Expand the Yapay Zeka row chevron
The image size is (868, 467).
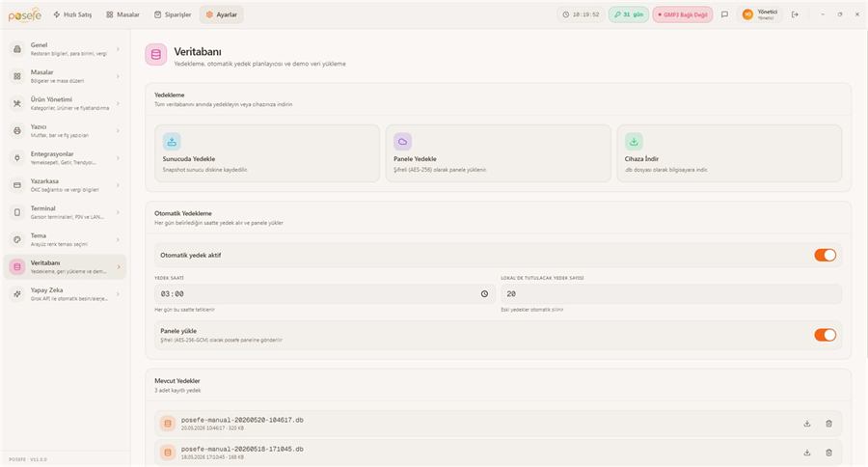point(118,294)
